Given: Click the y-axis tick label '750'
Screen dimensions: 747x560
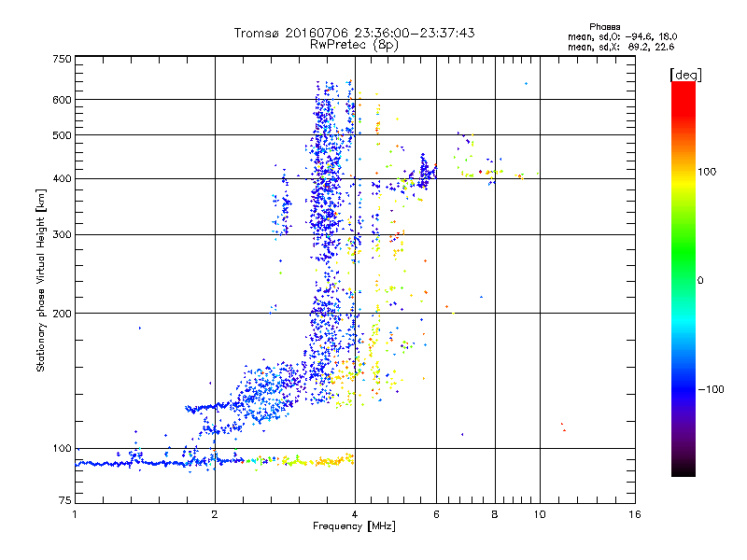Looking at the screenshot, I should pos(62,59).
